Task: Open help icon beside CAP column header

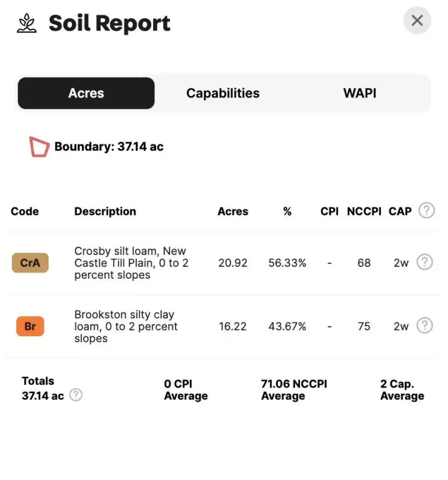Action: (x=426, y=211)
